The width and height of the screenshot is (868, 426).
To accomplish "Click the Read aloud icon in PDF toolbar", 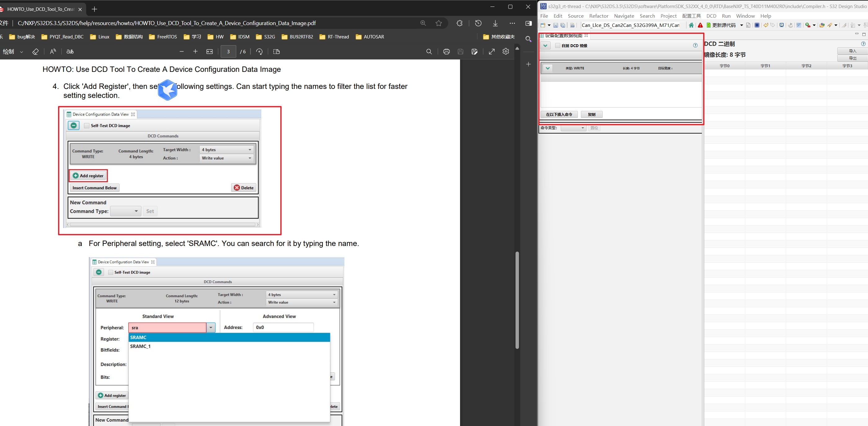I will (53, 51).
